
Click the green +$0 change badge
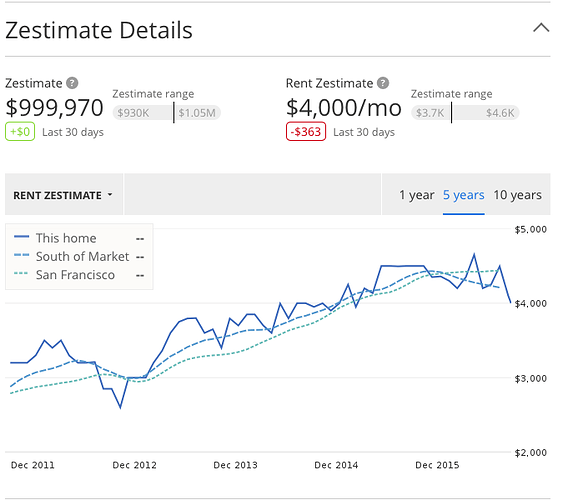coord(20,132)
